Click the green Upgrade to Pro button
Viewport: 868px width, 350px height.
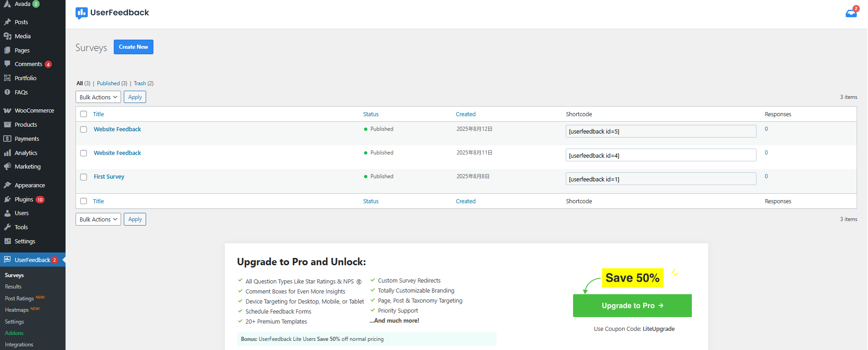[632, 306]
